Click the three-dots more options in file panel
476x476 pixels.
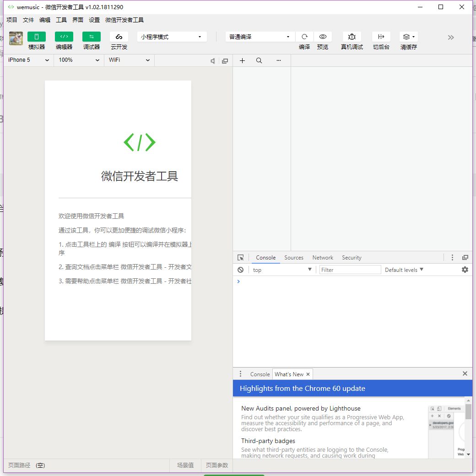279,60
